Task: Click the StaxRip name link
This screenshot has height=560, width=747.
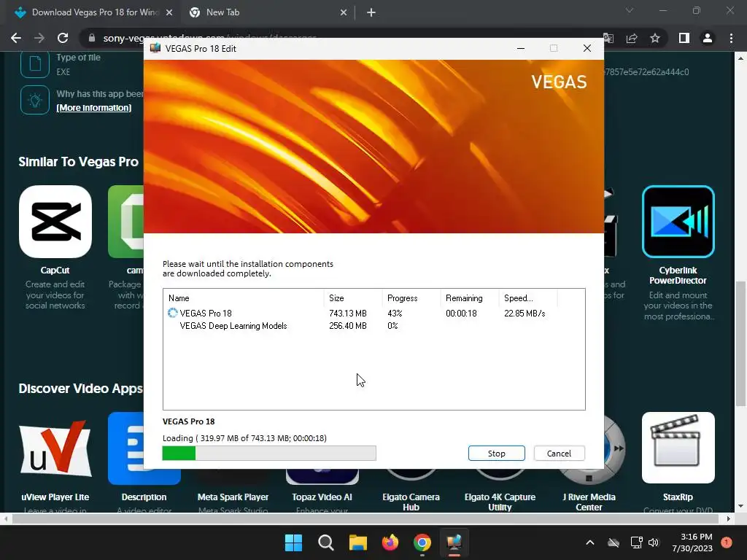Action: point(678,497)
